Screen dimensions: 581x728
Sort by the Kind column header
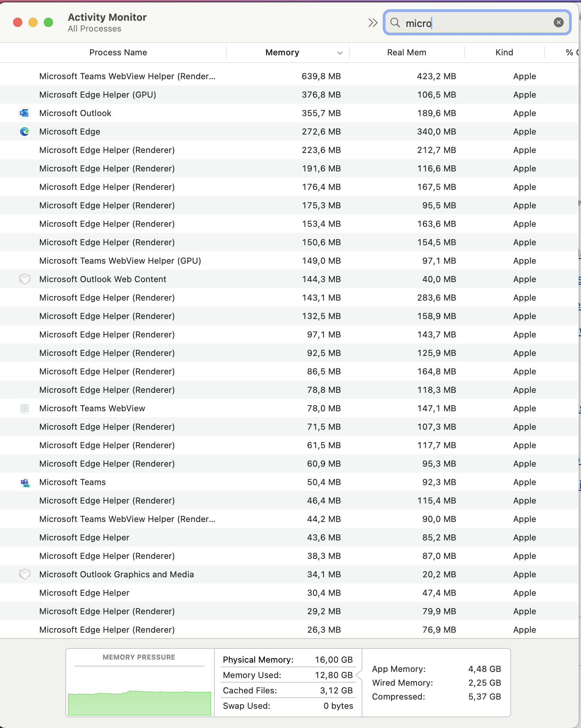coord(504,52)
